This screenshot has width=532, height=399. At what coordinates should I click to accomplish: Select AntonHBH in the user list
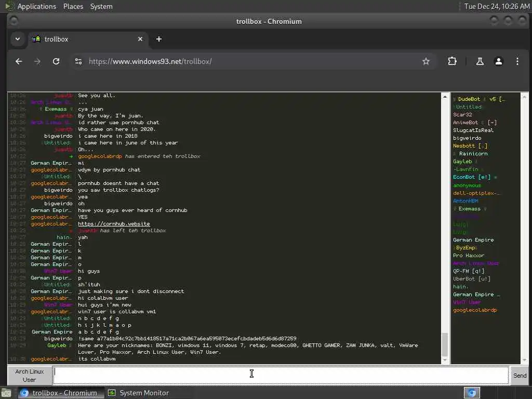tap(465, 201)
